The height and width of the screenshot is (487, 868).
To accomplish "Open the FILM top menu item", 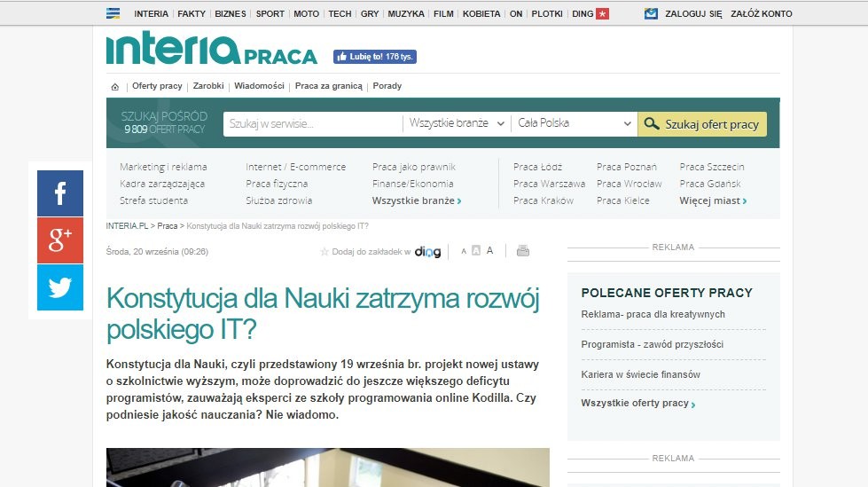I will tap(443, 14).
